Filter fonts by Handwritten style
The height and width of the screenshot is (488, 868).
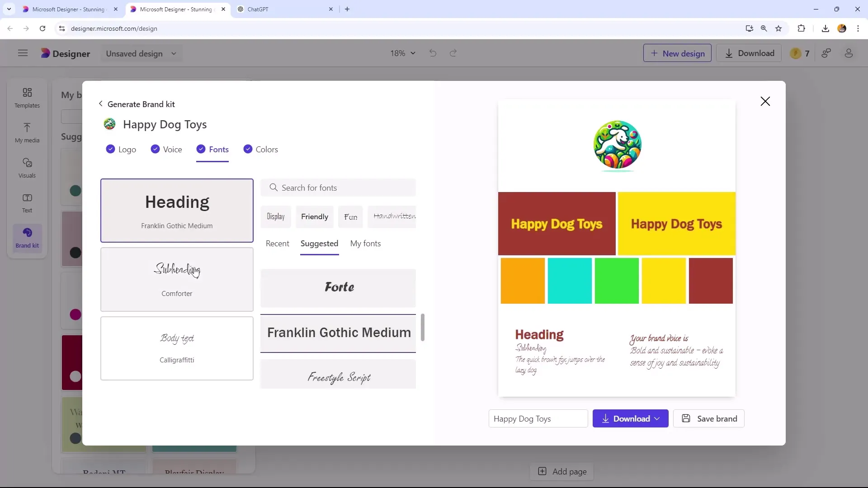pyautogui.click(x=392, y=216)
